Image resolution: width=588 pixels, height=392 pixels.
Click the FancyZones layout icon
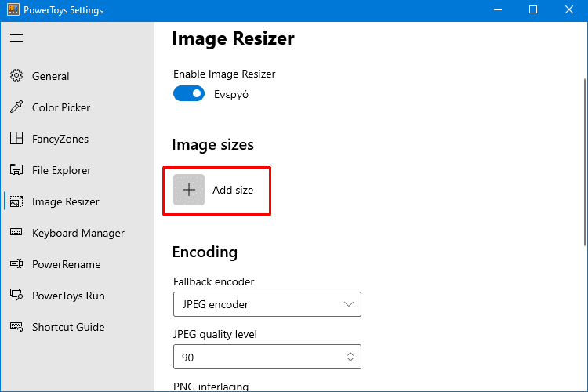16,139
